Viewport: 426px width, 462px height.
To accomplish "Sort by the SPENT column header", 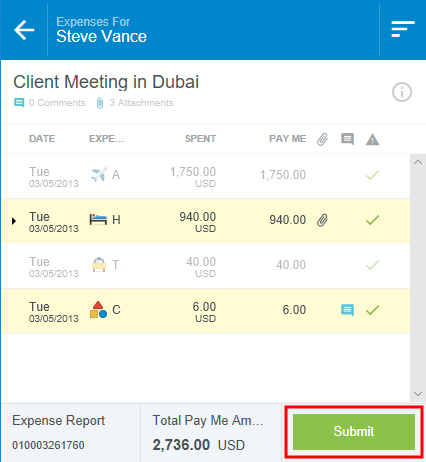I will 200,139.
